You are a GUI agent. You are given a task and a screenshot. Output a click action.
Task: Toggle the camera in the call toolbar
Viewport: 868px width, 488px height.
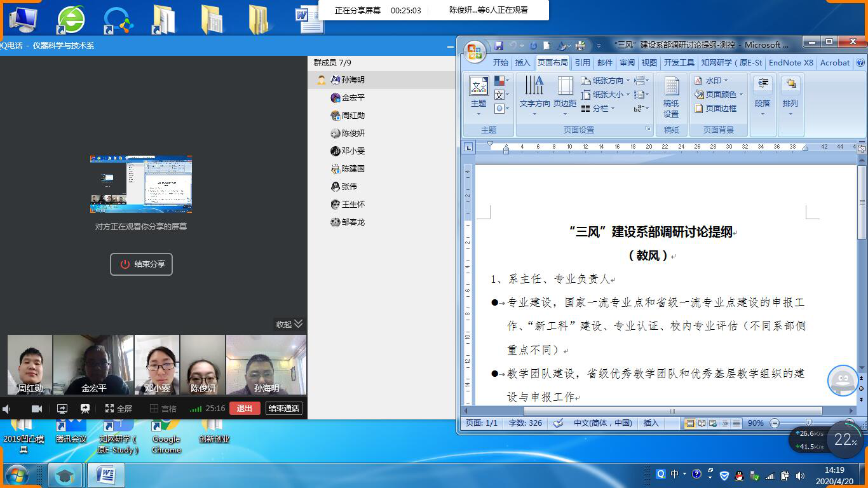pos(37,409)
